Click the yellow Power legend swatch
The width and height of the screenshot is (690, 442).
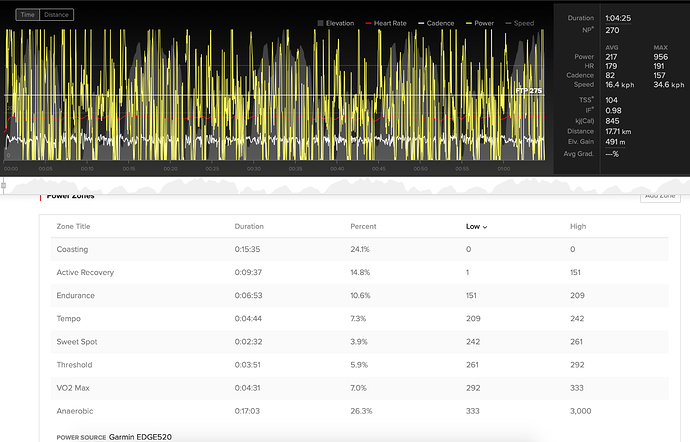(x=469, y=23)
